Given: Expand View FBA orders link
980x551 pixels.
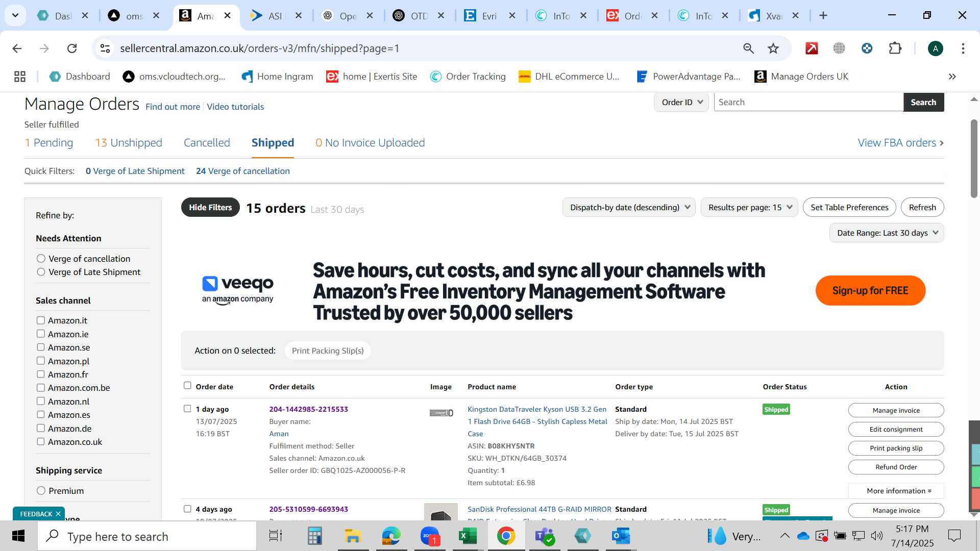Looking at the screenshot, I should tap(900, 143).
